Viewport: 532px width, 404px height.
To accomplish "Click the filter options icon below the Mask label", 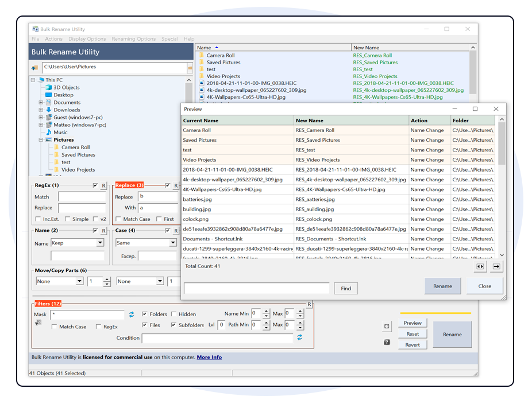I will 38,323.
